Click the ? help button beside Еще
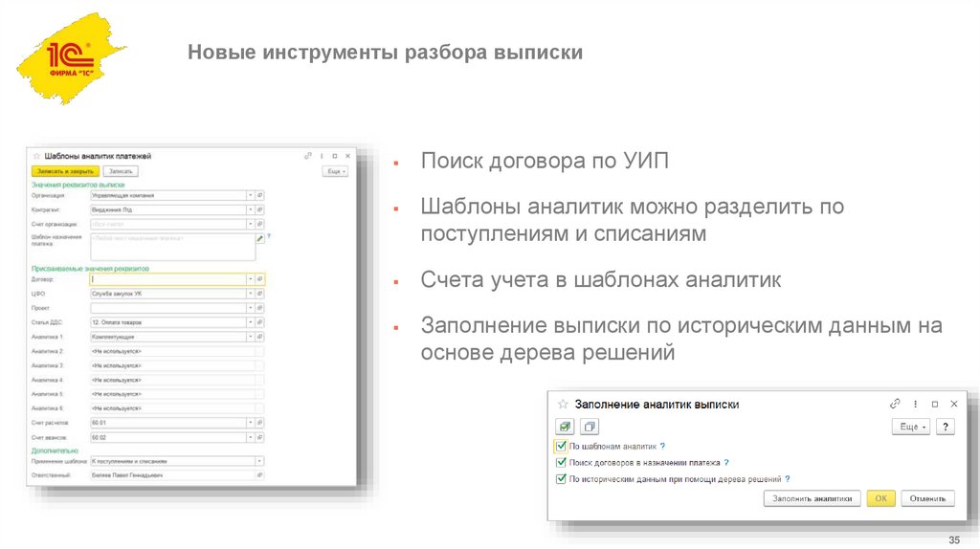 click(x=946, y=427)
